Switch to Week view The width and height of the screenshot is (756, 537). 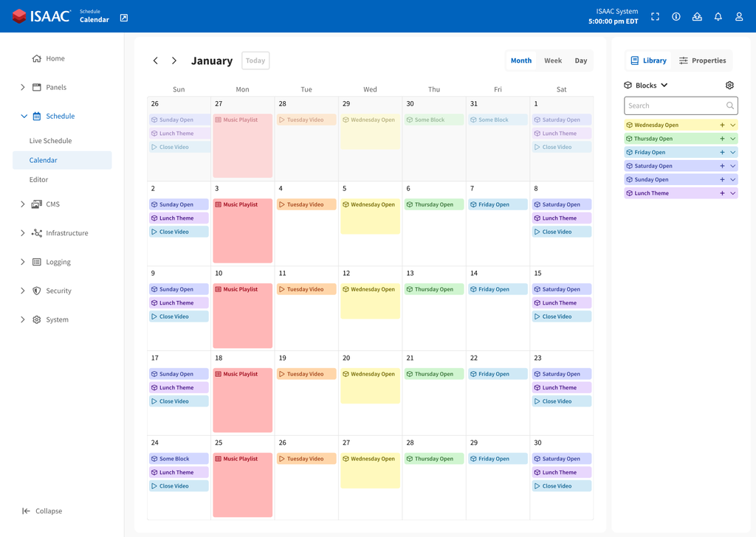552,60
